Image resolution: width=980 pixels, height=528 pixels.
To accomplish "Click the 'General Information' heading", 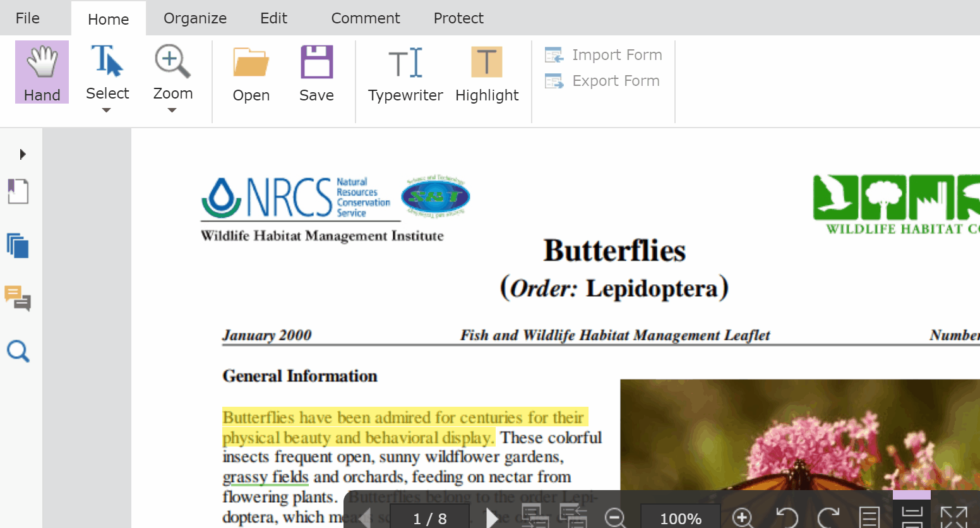I will pyautogui.click(x=300, y=376).
